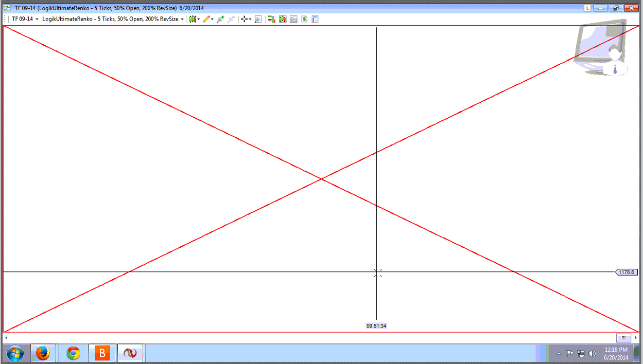Click the chart window icon in title bar

7,8
